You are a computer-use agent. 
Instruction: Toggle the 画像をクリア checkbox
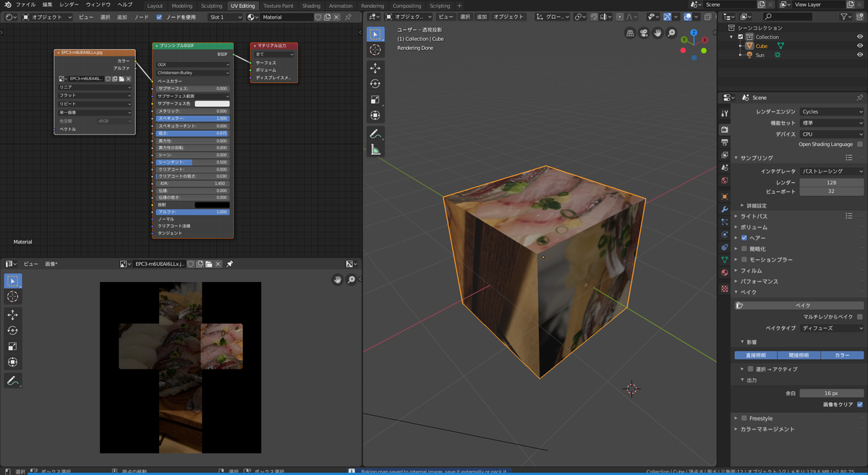(859, 404)
